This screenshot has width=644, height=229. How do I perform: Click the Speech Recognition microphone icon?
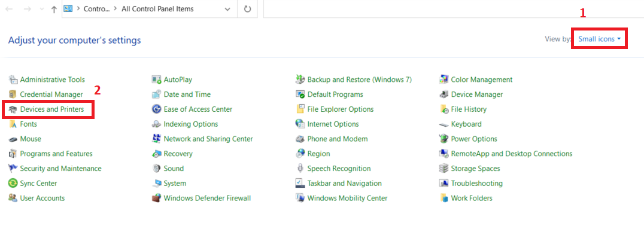[300, 168]
